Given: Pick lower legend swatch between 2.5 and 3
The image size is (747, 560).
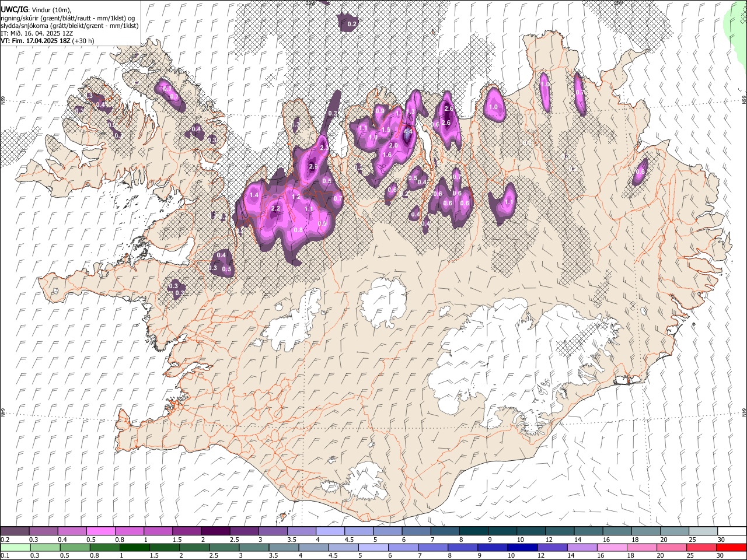Looking at the screenshot, I should point(224,547).
